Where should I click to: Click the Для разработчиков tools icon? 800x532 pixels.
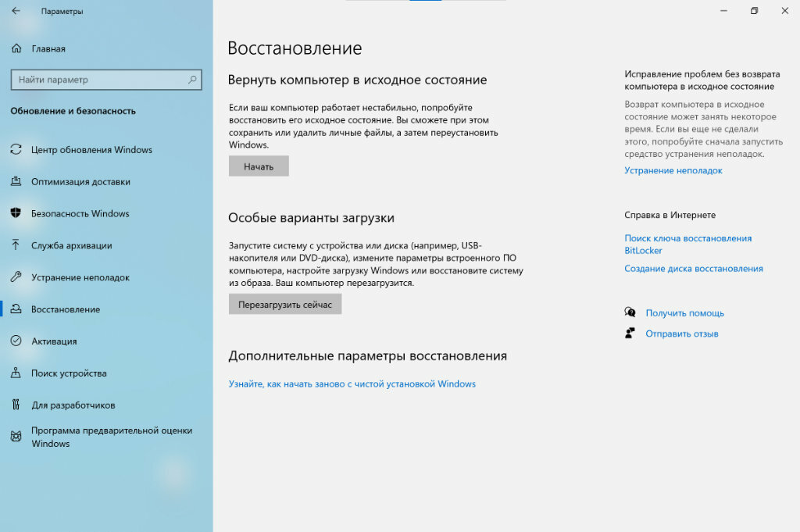tap(16, 405)
